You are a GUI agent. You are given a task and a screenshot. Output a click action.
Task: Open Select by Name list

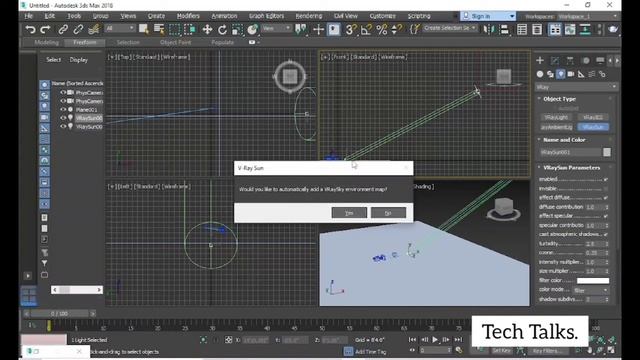[x=159, y=29]
